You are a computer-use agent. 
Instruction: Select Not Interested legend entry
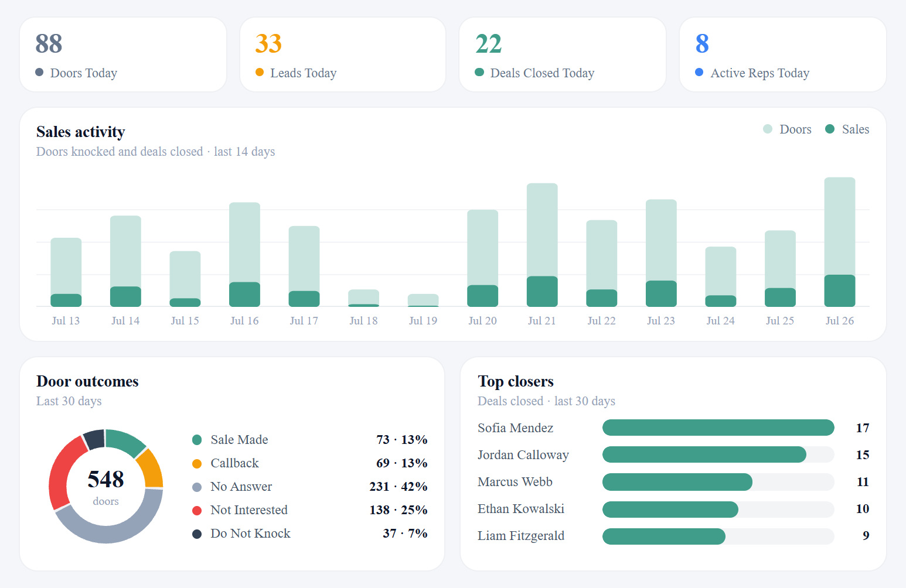click(x=240, y=510)
